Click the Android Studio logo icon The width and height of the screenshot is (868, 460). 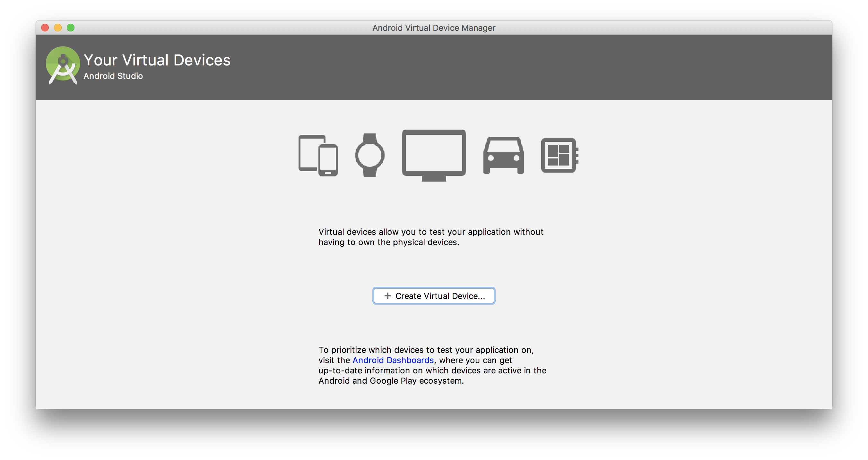pos(63,65)
